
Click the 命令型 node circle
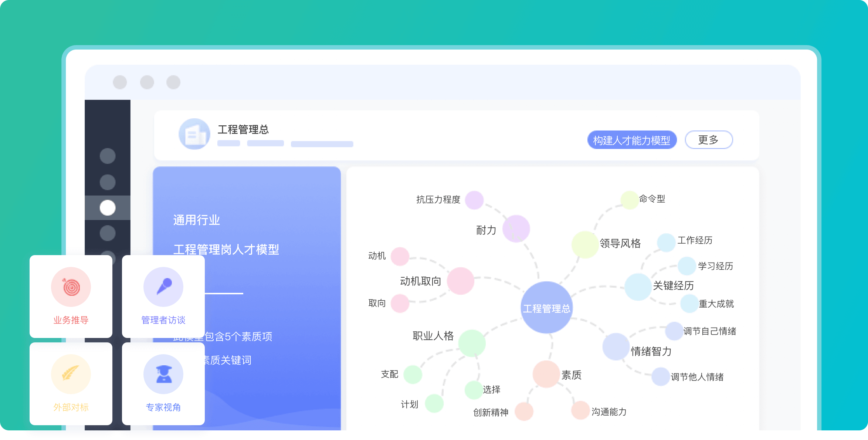630,200
